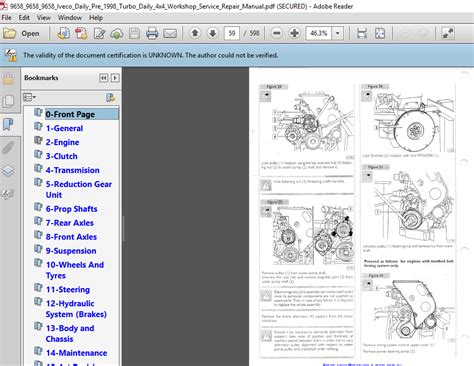
Task: Click the Bookmarks panel right arrow button
Action: 115,78
